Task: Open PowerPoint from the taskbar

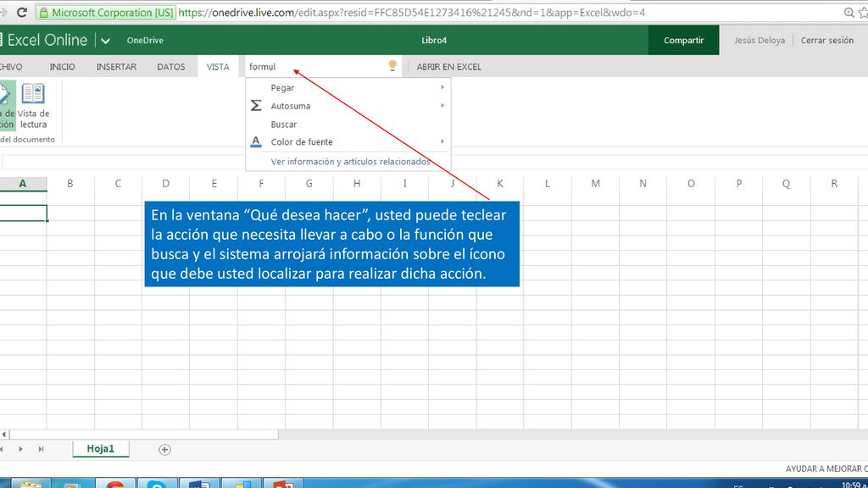Action: 283,483
